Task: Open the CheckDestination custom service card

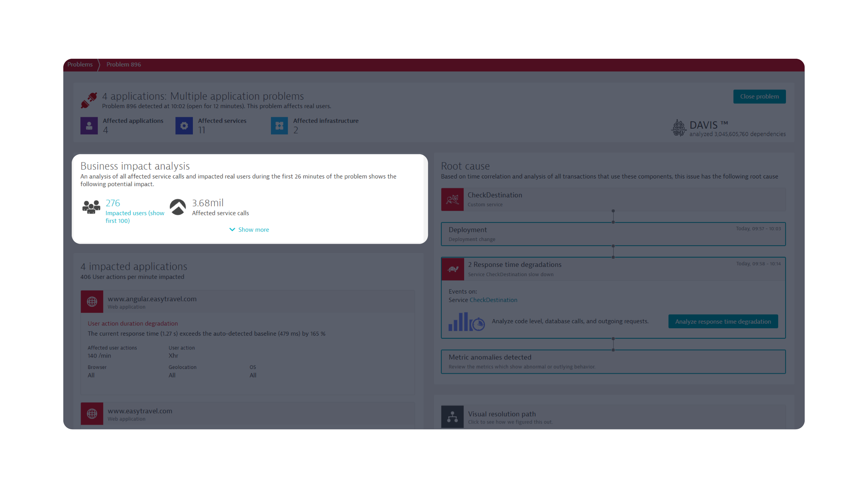Action: [x=613, y=199]
